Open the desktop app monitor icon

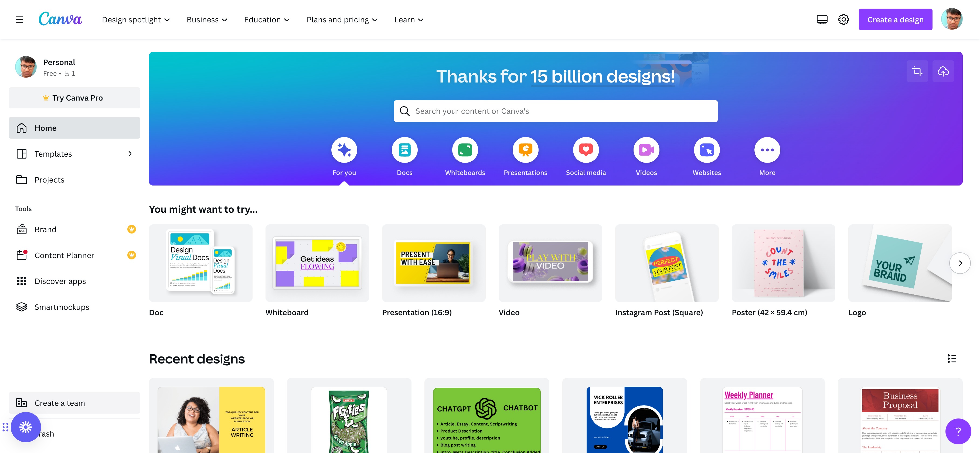[x=822, y=19]
